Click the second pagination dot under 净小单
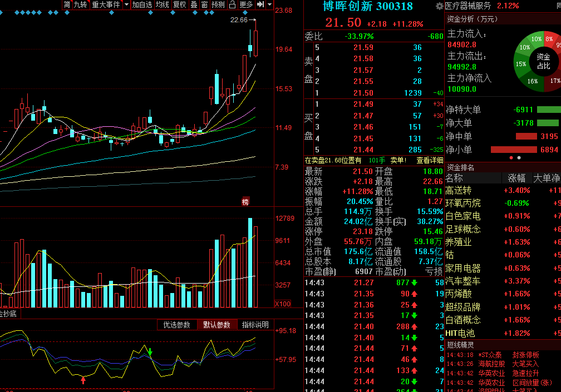The width and height of the screenshot is (561, 392). tap(519, 157)
